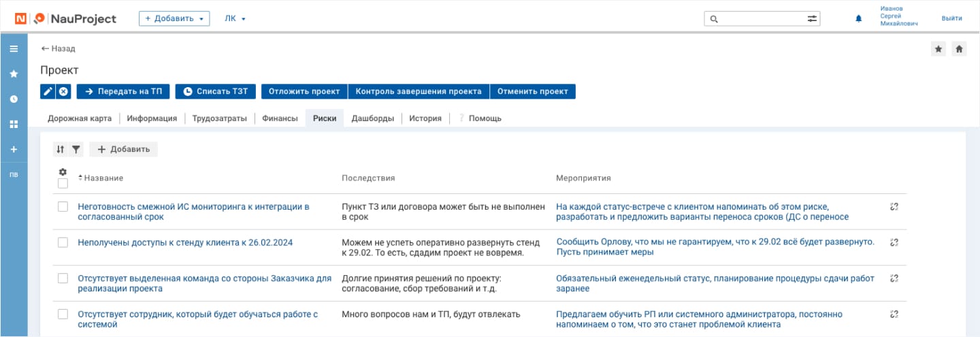980x337 pixels.
Task: Check the Неготовность смежной ИС risk checkbox
Action: (63, 206)
